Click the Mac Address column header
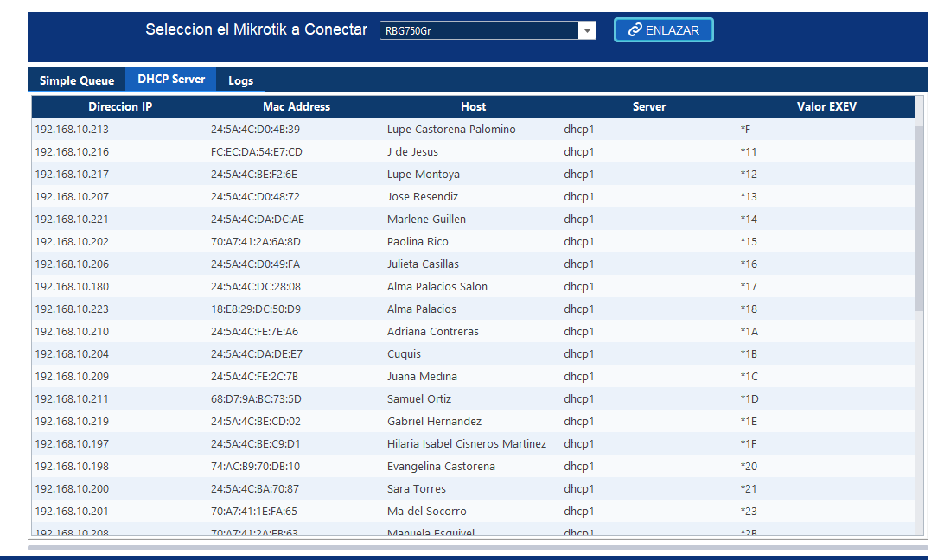 click(x=297, y=107)
